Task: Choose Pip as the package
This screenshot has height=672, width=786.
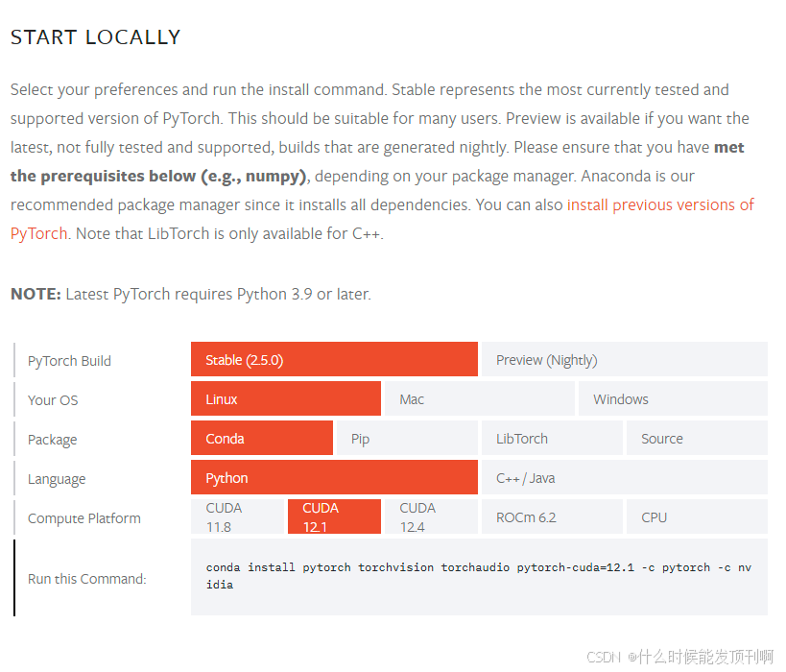Action: (x=407, y=439)
